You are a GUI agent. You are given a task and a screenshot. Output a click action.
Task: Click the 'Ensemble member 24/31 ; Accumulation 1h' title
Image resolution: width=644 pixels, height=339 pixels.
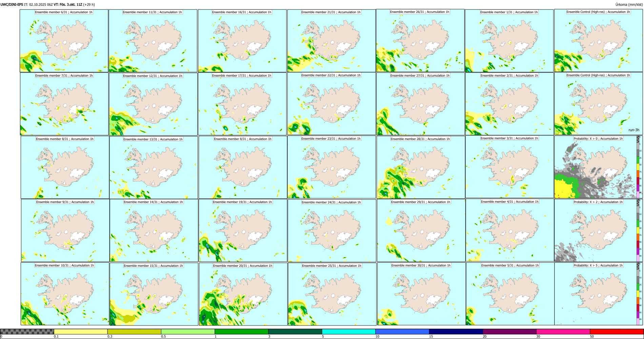pyautogui.click(x=331, y=202)
